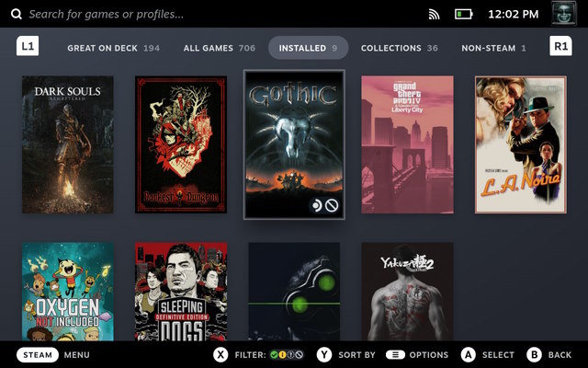Click the Menu label beside Steam

77,355
